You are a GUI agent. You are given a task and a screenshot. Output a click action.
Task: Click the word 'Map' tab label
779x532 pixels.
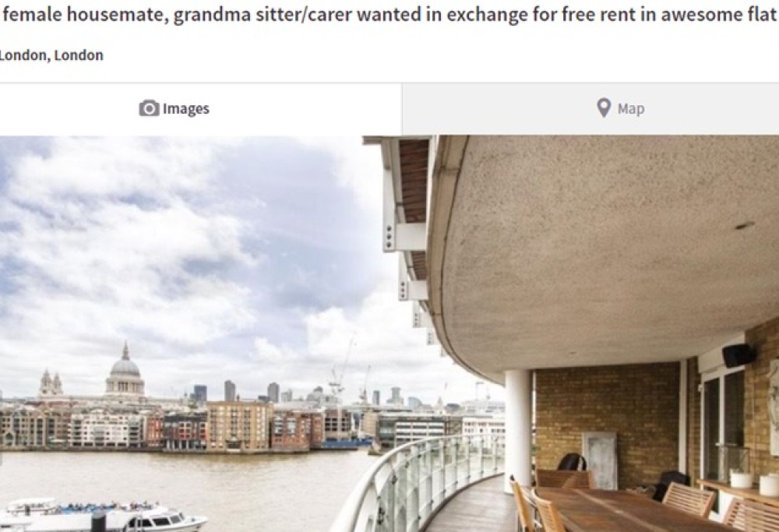coord(631,108)
